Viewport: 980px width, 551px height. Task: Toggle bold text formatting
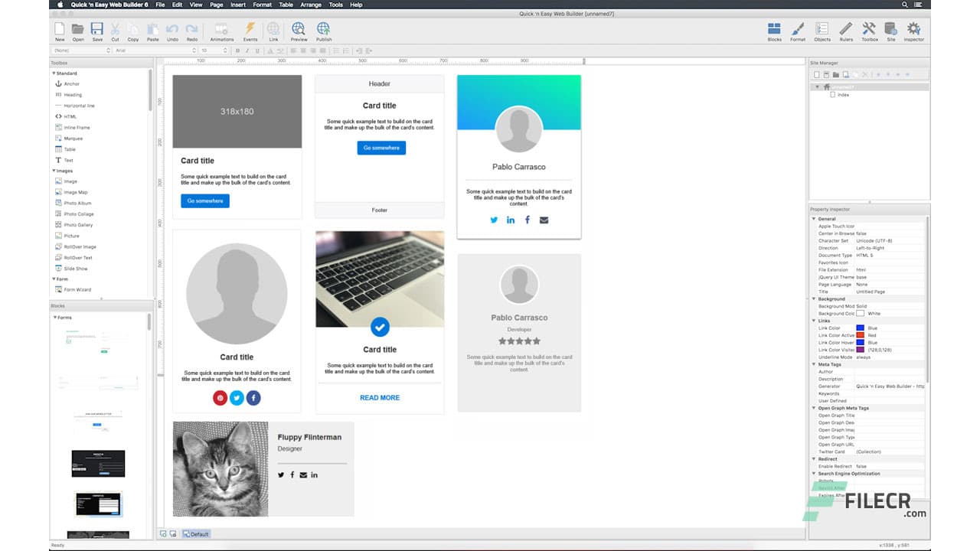point(236,51)
